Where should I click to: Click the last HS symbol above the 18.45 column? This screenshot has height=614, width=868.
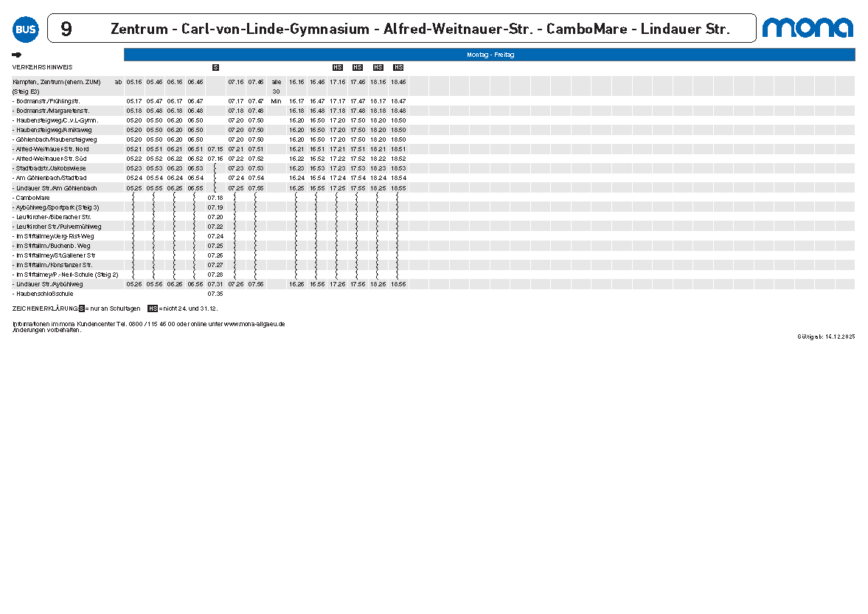pyautogui.click(x=398, y=67)
